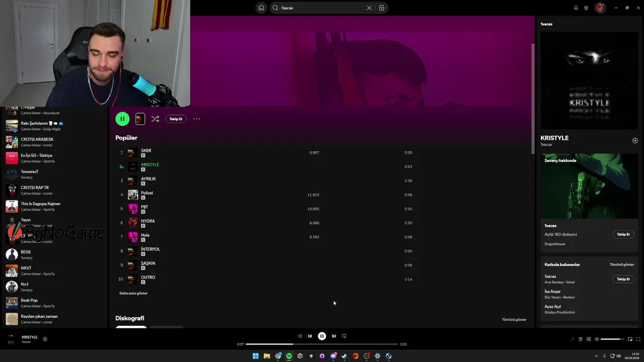Add playing KRISTYLE to Liked Songs plus icon
The height and width of the screenshot is (362, 644).
pyautogui.click(x=45, y=339)
